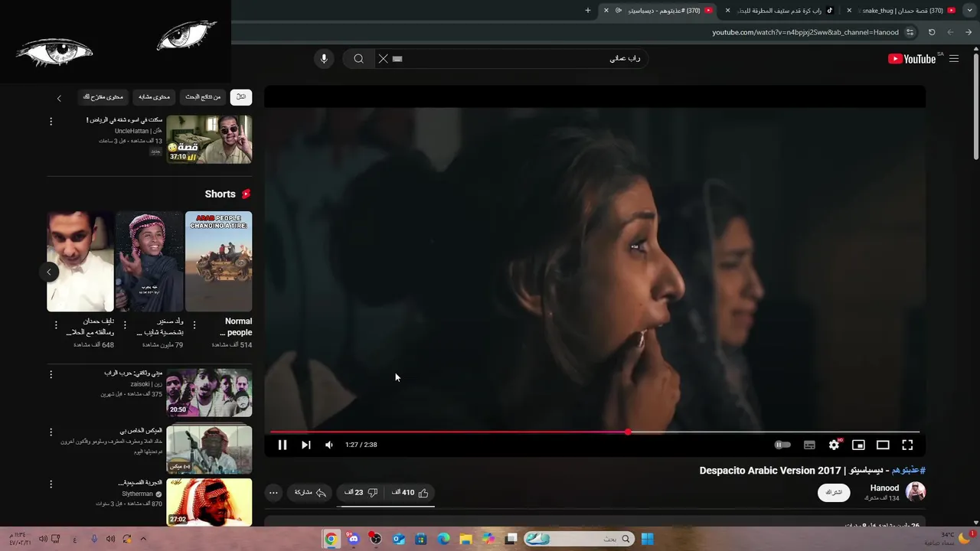Open options menu for UncleHattan video

pyautogui.click(x=51, y=122)
